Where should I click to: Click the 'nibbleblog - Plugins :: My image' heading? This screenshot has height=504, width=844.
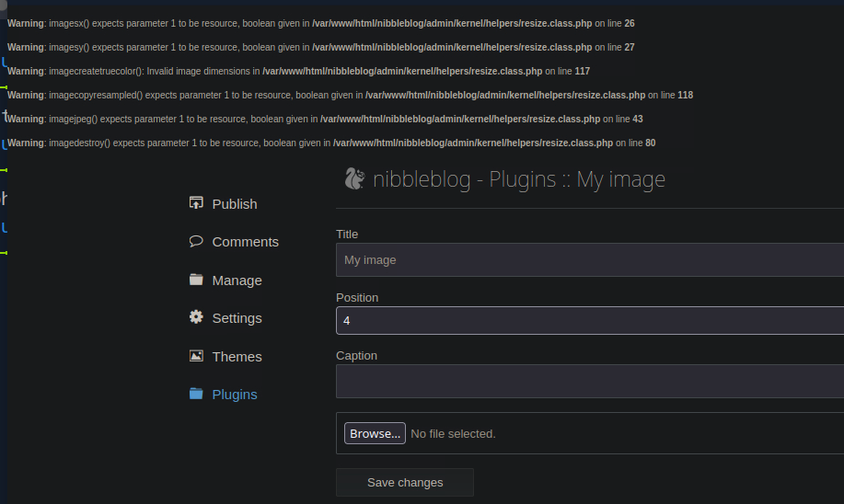519,179
